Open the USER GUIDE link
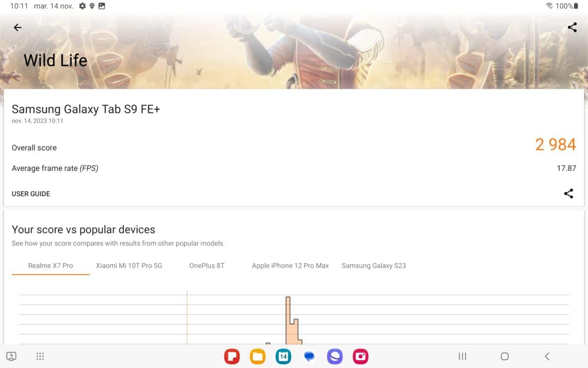 tap(31, 194)
